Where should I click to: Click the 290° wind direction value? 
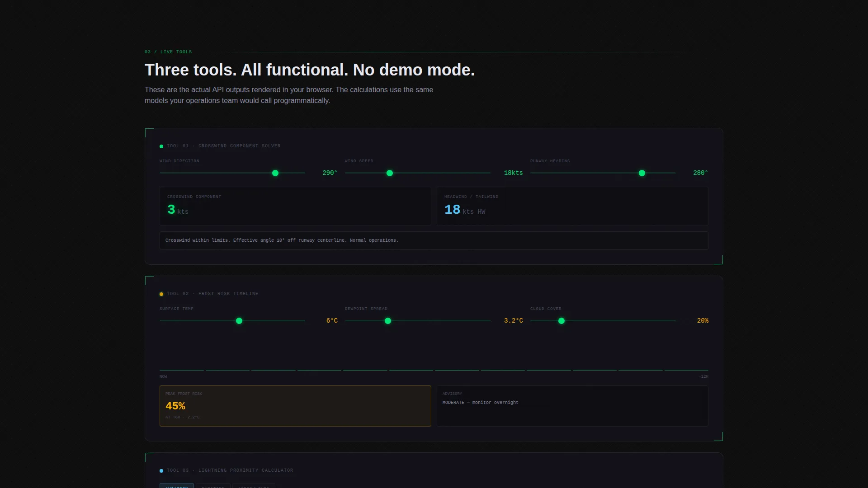[x=330, y=173]
